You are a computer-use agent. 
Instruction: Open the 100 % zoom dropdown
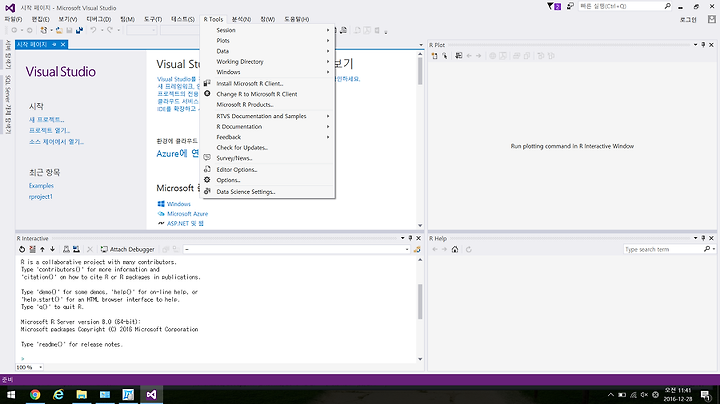click(x=40, y=367)
